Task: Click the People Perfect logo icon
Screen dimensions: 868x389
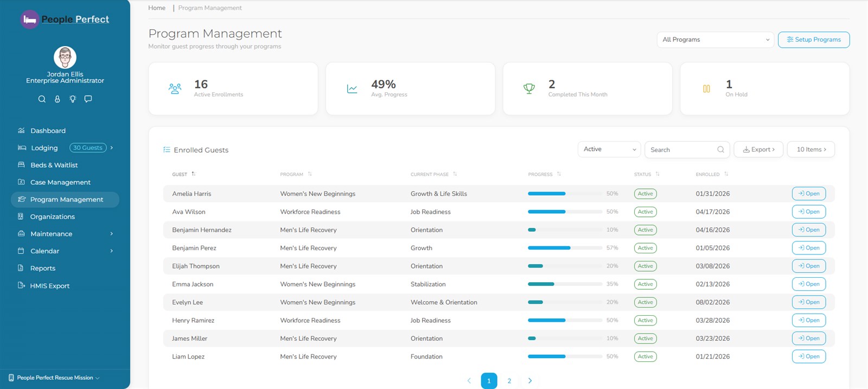Action: [x=30, y=20]
